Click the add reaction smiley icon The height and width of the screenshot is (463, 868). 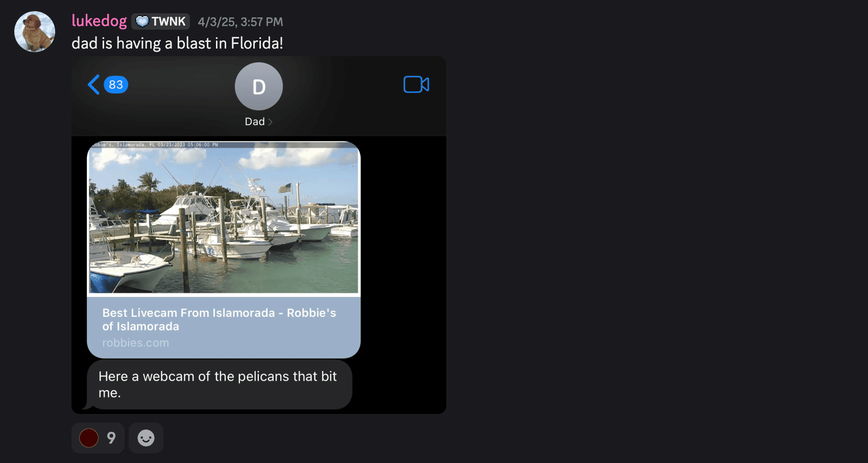pos(146,438)
